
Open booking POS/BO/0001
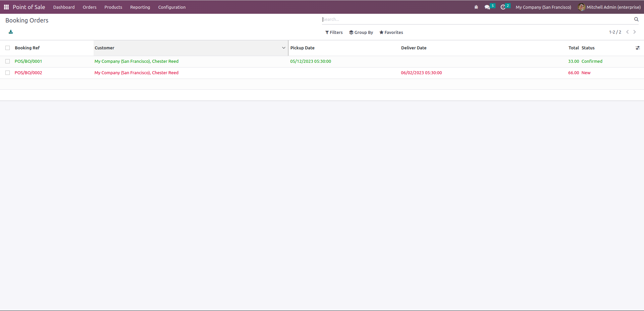coord(29,61)
